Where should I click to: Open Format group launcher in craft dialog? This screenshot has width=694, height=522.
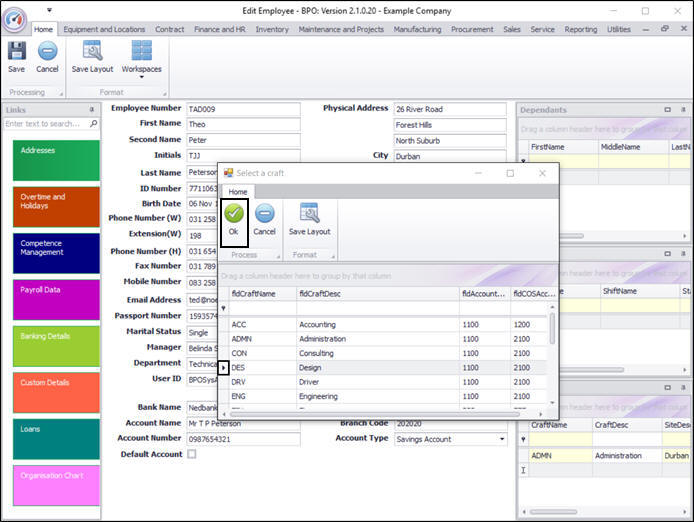[x=333, y=256]
